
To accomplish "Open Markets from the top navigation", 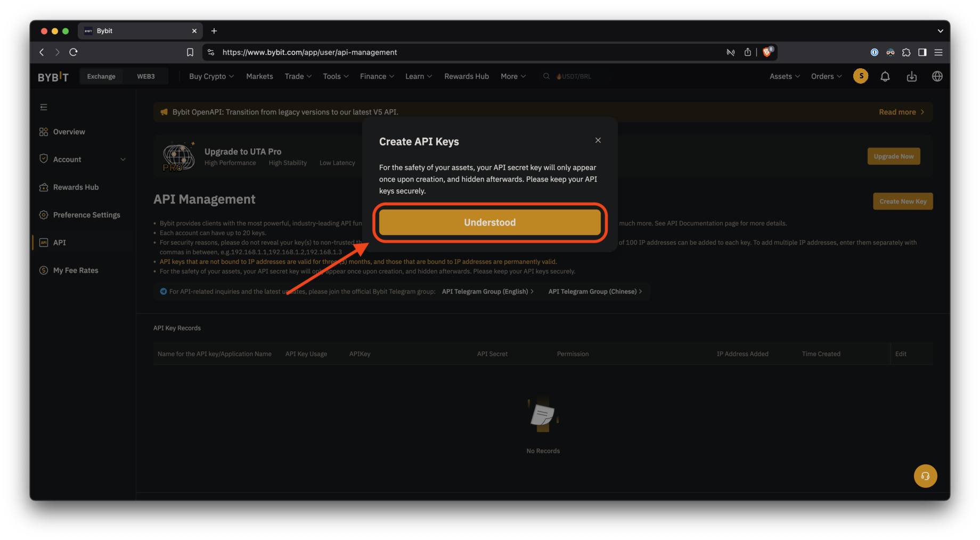I will (x=259, y=77).
